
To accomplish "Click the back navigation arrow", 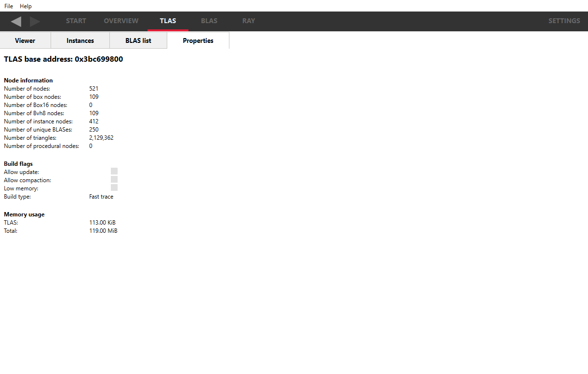I will click(16, 21).
